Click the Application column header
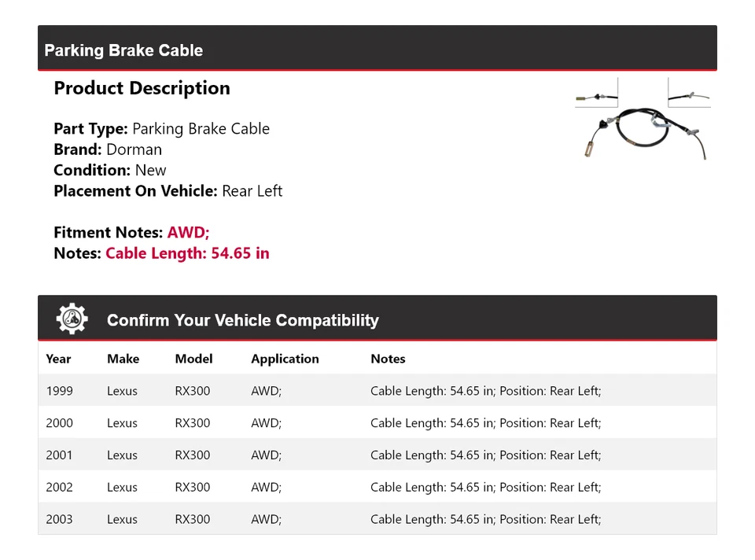The height and width of the screenshot is (560, 755). pos(285,359)
